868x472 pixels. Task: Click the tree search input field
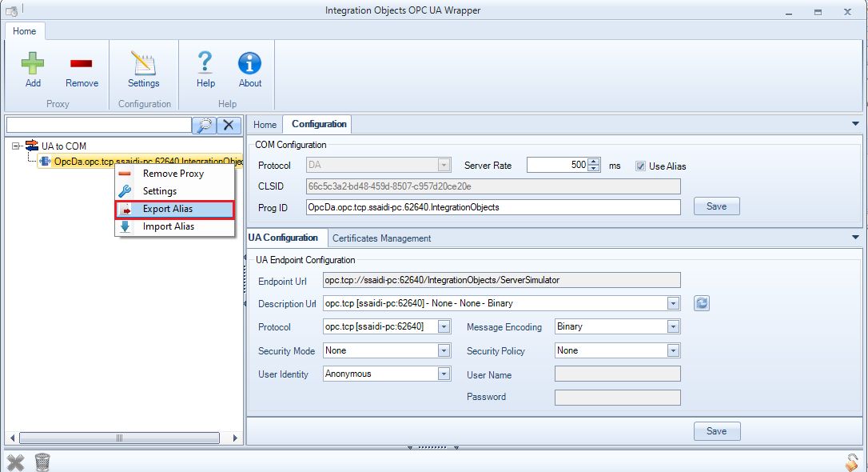click(x=98, y=126)
